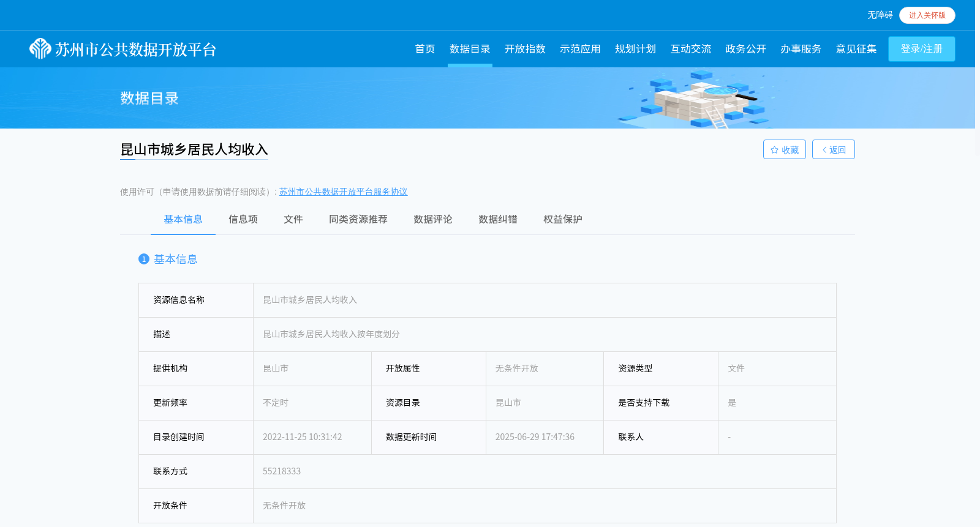Screen dimensions: 980x527
Task: Click the 资源信息名称 label cell
Action: 196,300
